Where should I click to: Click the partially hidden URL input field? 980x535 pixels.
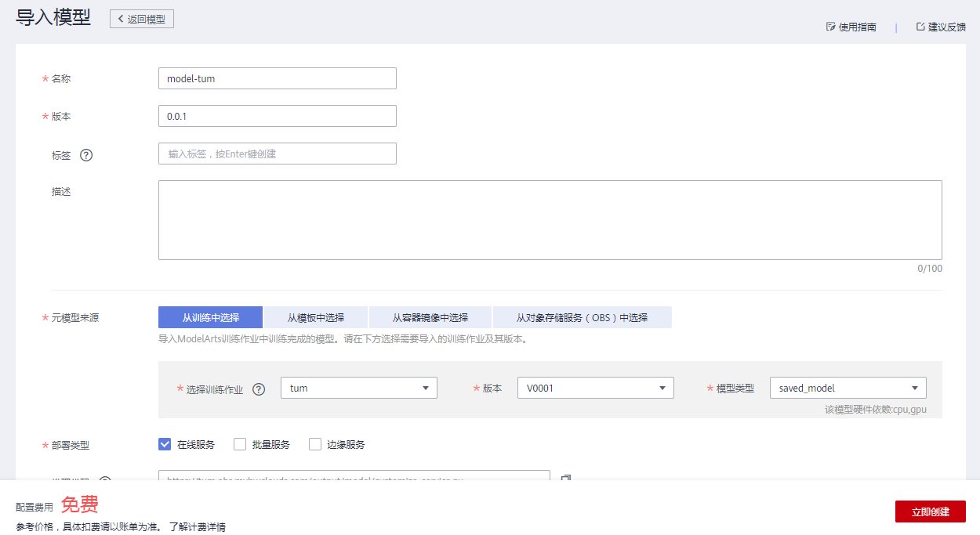pos(354,475)
